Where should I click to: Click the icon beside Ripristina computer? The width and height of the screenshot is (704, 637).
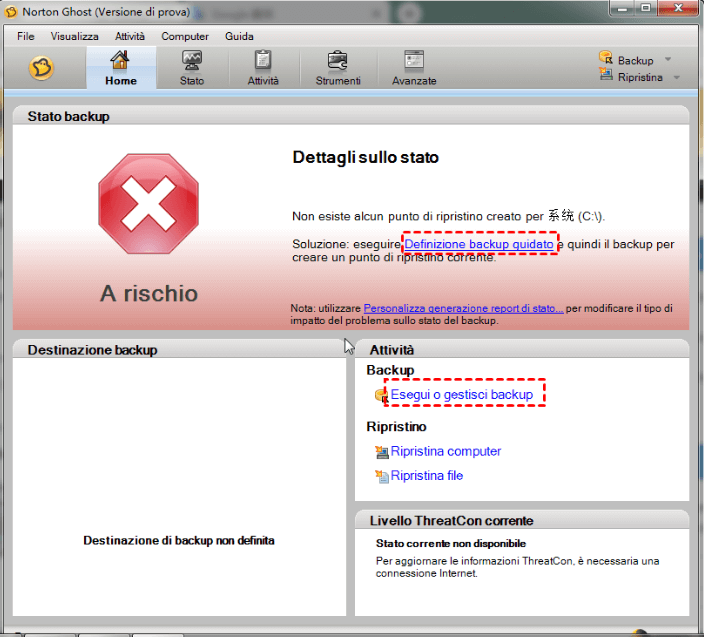click(382, 452)
